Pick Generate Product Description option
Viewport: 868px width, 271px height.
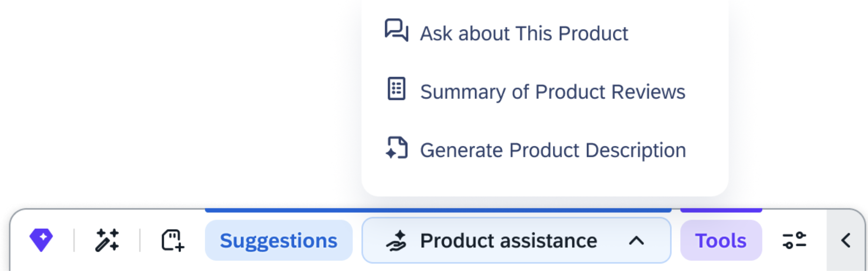(552, 150)
